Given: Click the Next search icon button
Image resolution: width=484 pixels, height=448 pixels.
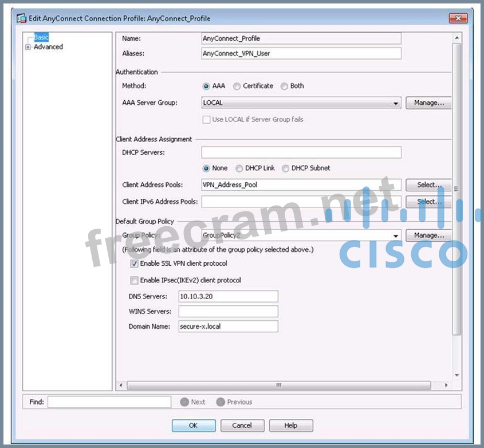Looking at the screenshot, I should [x=184, y=402].
